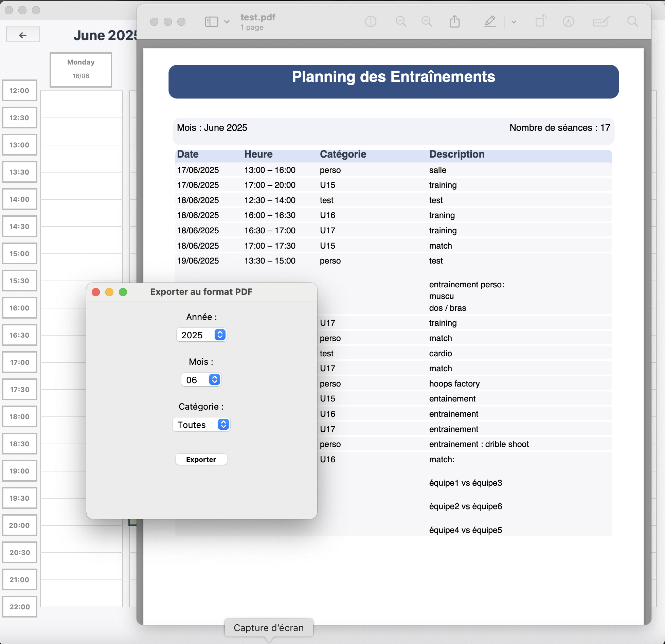Click the 'cardio' description cell
665x644 pixels.
(441, 354)
